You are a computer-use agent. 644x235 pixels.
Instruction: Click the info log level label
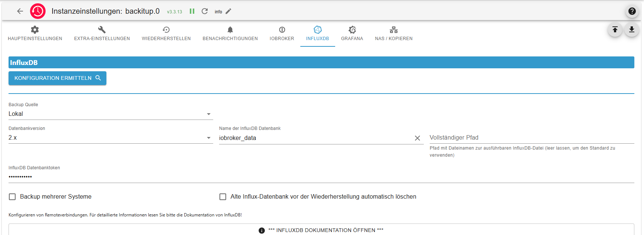click(x=218, y=12)
